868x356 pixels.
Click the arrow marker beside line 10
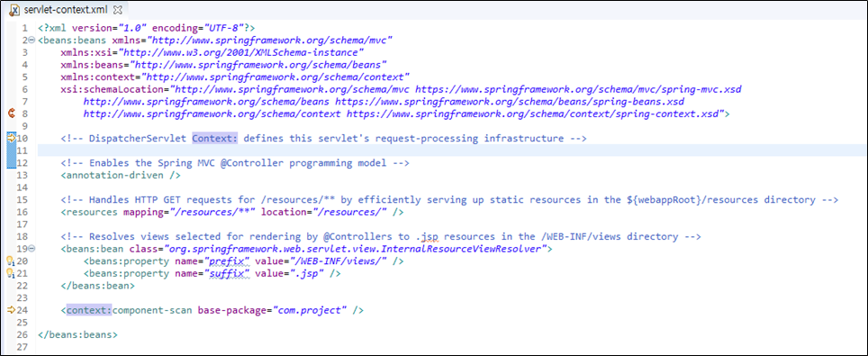tap(12, 138)
